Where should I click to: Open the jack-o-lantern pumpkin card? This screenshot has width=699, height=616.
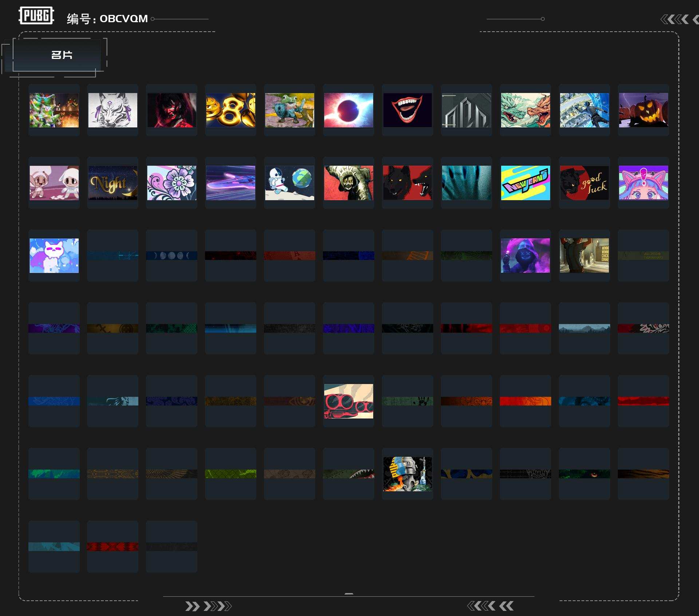coord(643,110)
